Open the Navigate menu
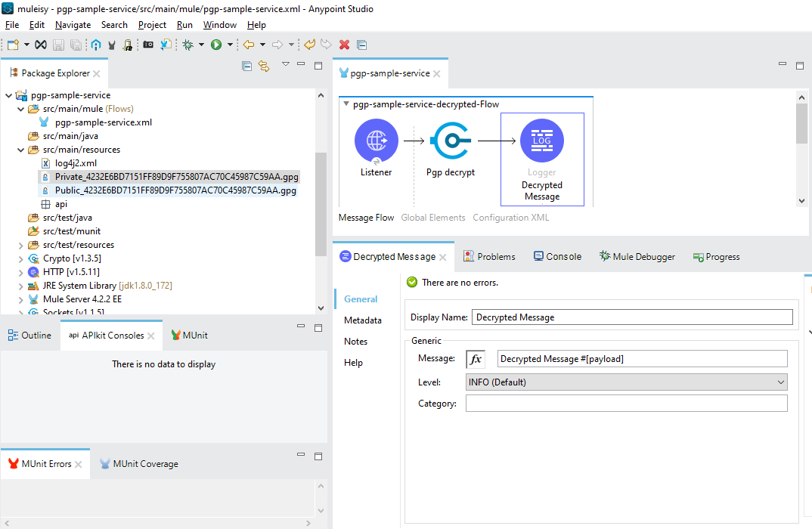The height and width of the screenshot is (529, 812). point(73,25)
